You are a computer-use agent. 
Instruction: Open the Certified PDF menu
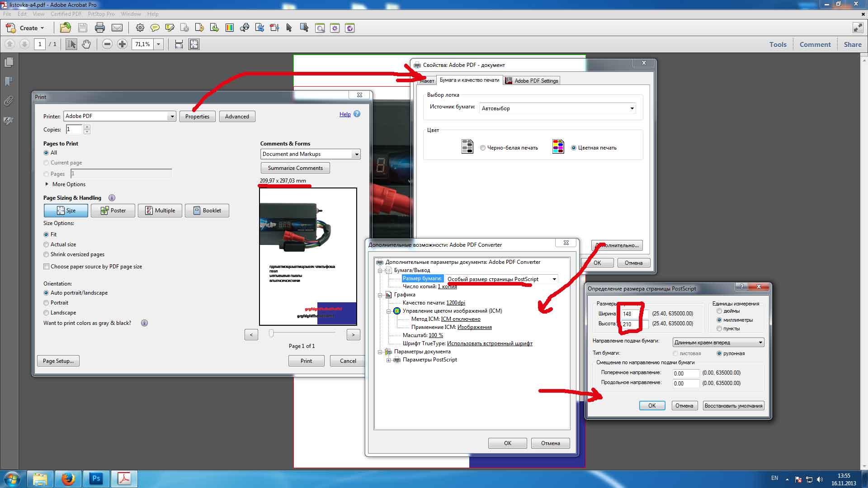tap(66, 14)
